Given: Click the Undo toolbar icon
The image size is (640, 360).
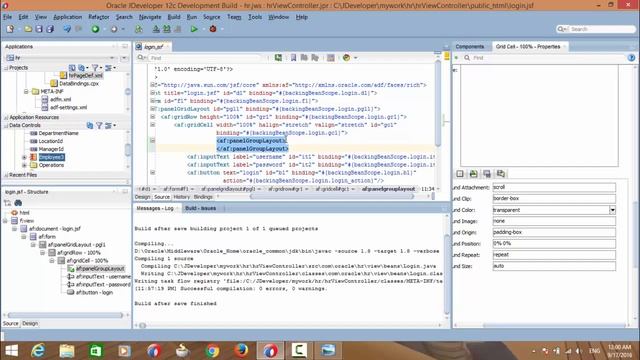Looking at the screenshot, I should point(67,29).
